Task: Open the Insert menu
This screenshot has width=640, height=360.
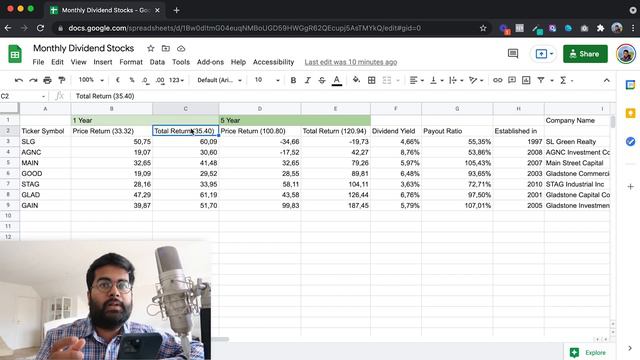Action: coord(102,62)
